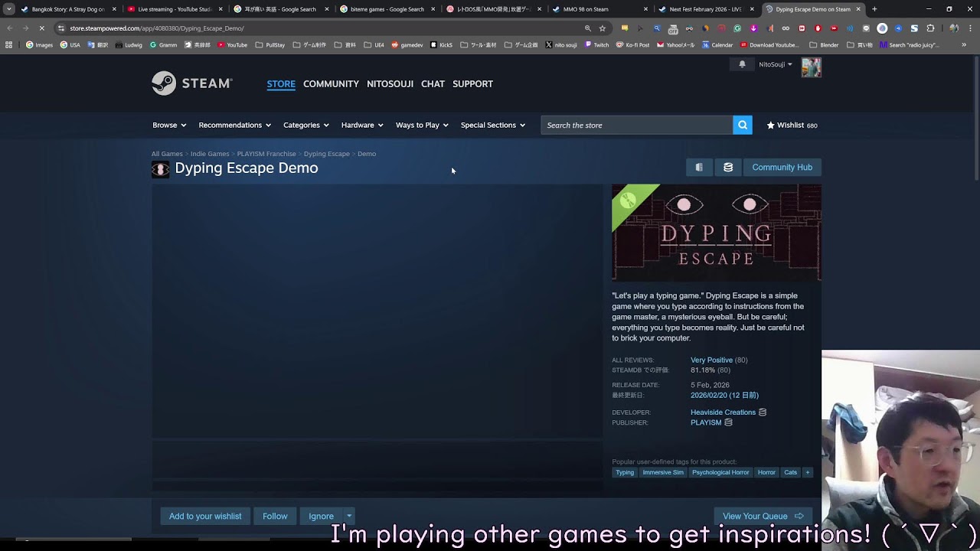Open the Heaviside Creations developer link

pos(723,412)
